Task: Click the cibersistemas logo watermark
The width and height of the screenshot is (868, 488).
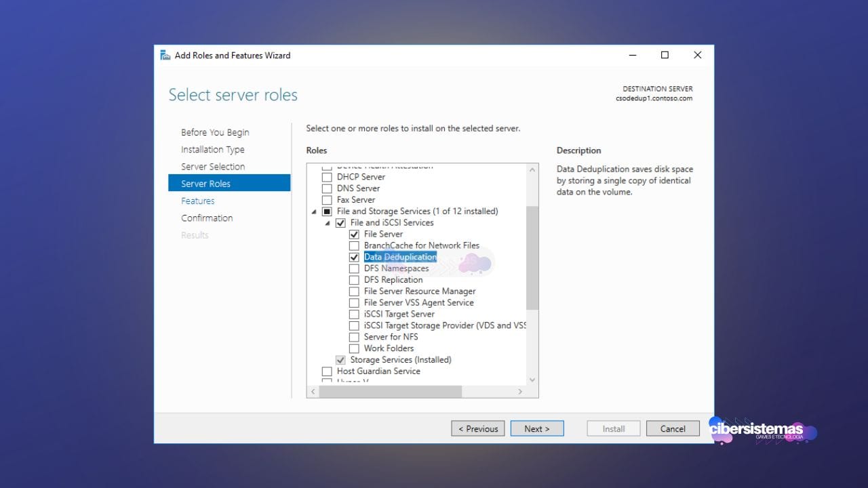Action: click(x=762, y=430)
